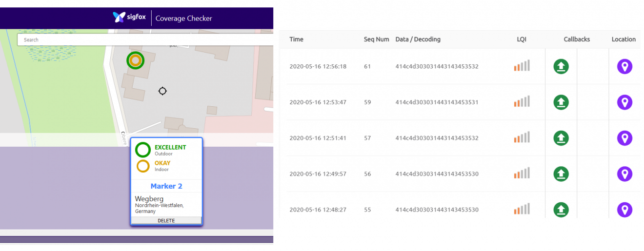Click the Sigfox logo in header

click(x=129, y=18)
